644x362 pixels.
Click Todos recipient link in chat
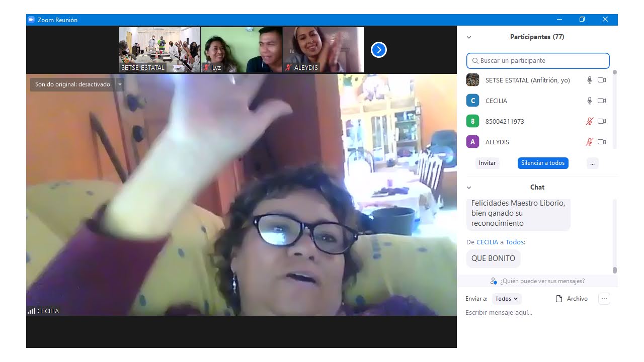coord(514,242)
